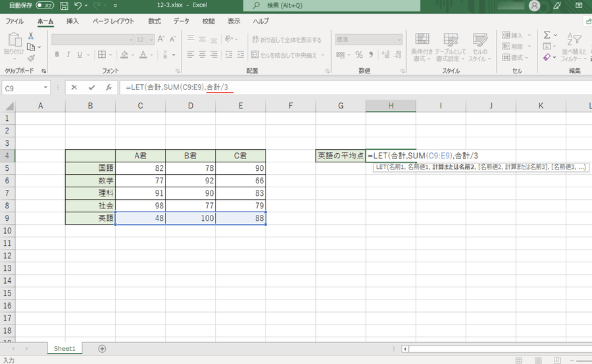Open the 数式 (Formulas) ribbon tab
The height and width of the screenshot is (364, 592).
click(155, 21)
